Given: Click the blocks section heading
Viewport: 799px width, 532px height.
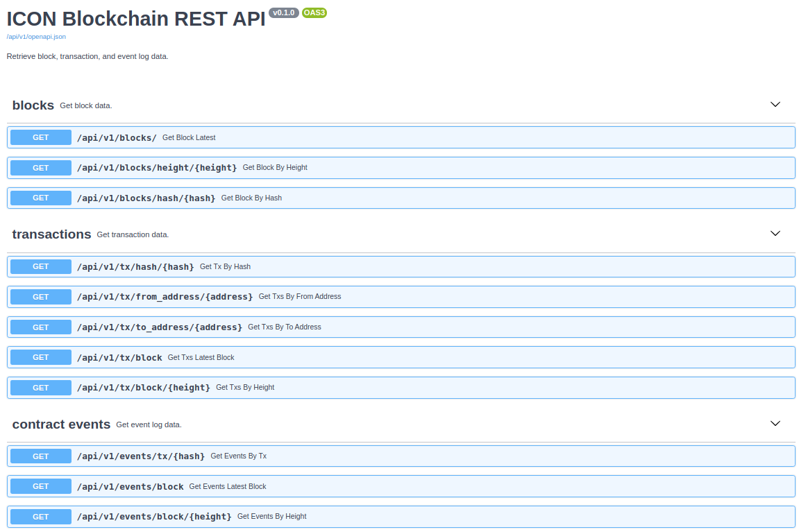Looking at the screenshot, I should tap(33, 105).
